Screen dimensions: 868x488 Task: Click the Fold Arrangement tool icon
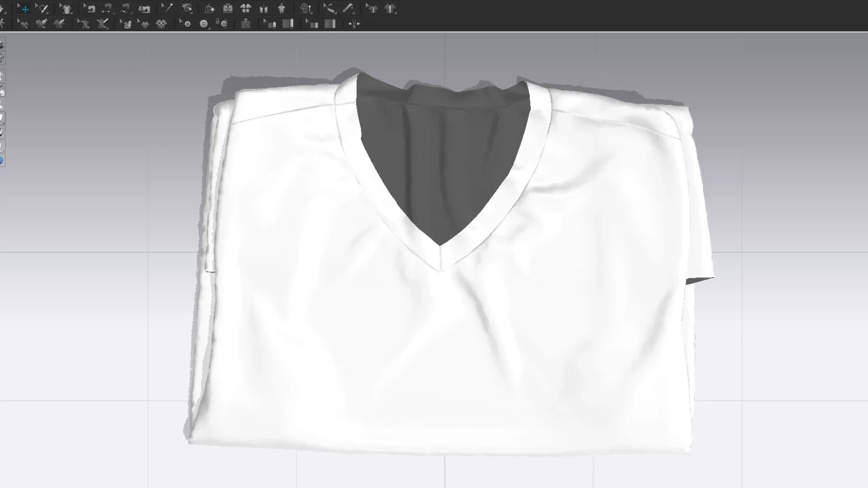click(x=210, y=9)
